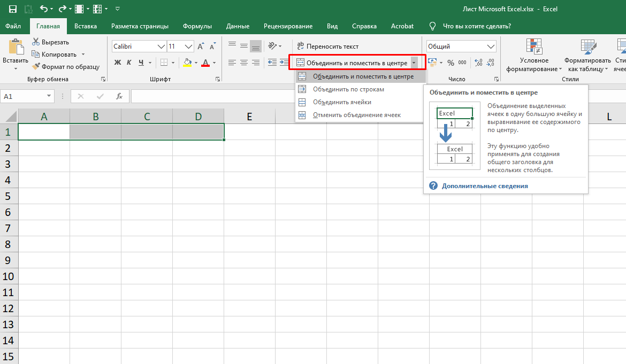
Task: Click the Increase Indent icon
Action: click(x=284, y=63)
